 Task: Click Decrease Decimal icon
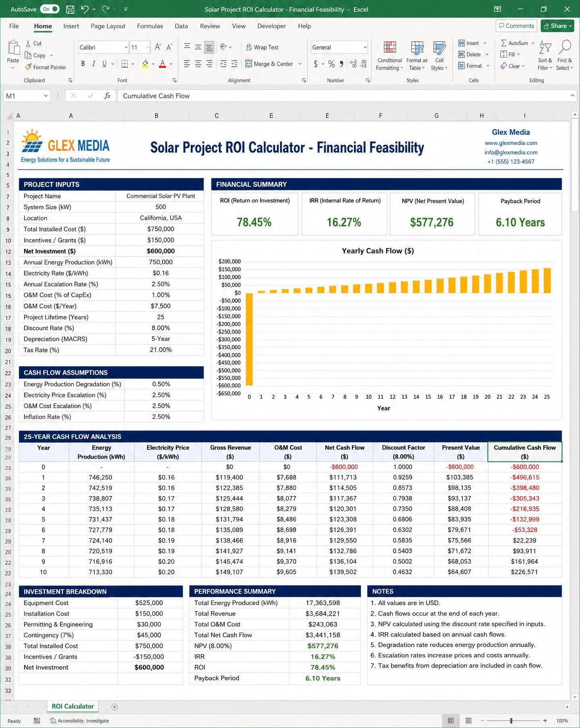pyautogui.click(x=363, y=64)
